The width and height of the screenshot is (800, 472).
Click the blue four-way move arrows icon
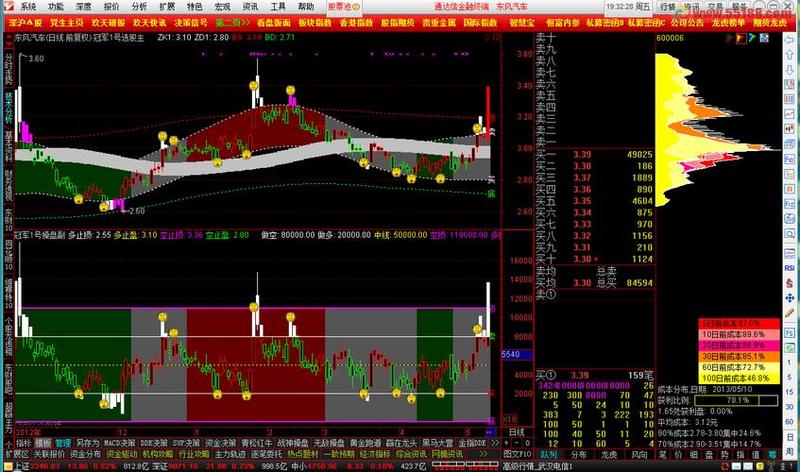coord(789,297)
